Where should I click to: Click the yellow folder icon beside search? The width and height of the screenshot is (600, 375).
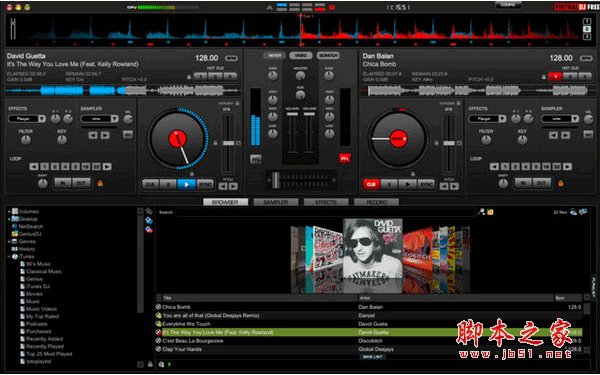pos(490,212)
